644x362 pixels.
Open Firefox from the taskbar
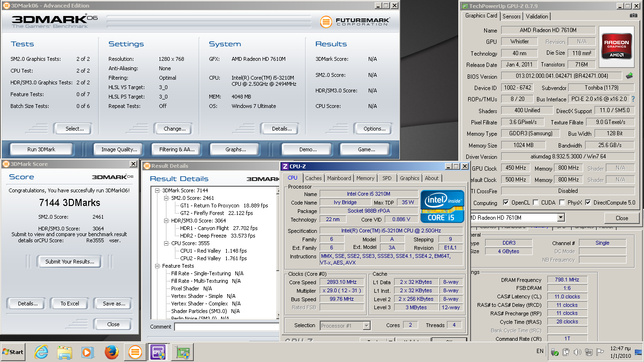click(x=111, y=352)
